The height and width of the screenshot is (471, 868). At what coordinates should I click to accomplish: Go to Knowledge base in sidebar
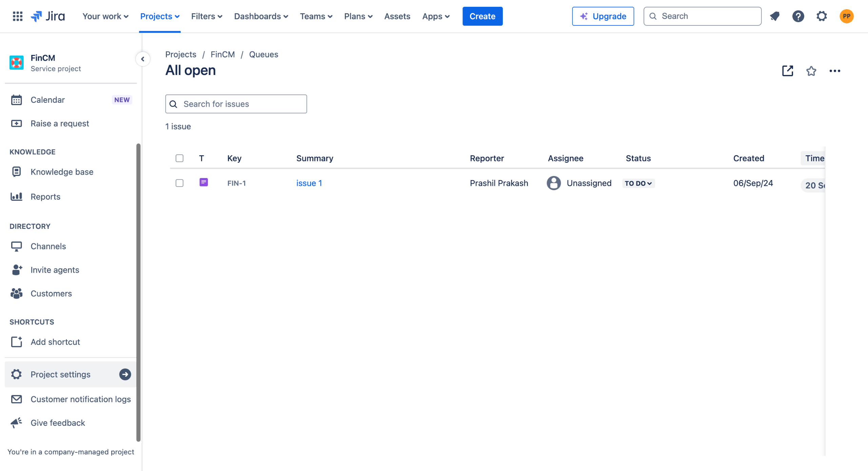pyautogui.click(x=62, y=172)
